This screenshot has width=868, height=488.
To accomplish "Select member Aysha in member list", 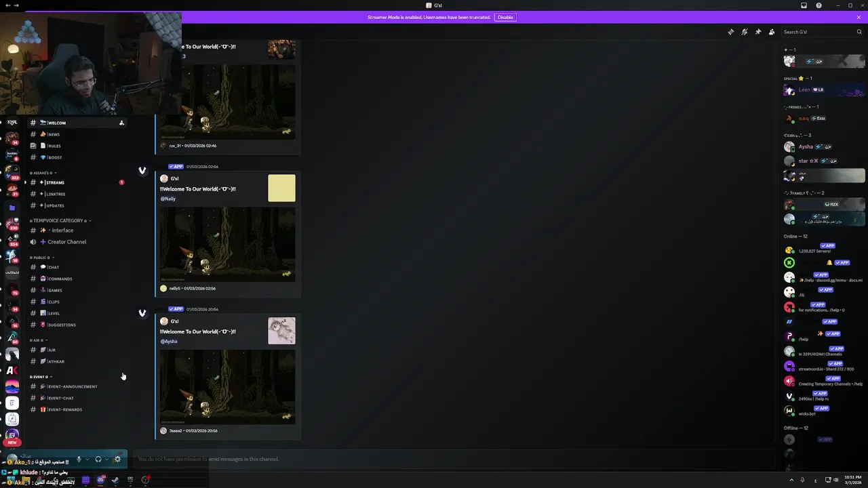I will pos(824,146).
